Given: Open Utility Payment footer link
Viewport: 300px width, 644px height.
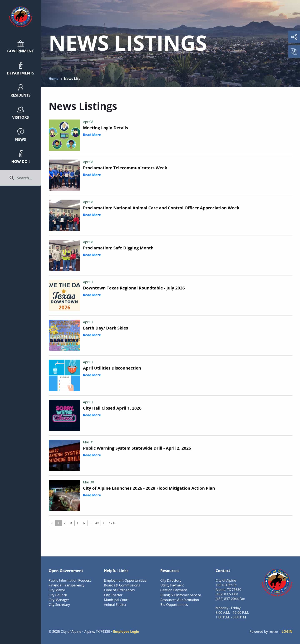Looking at the screenshot, I should pos(172,585).
